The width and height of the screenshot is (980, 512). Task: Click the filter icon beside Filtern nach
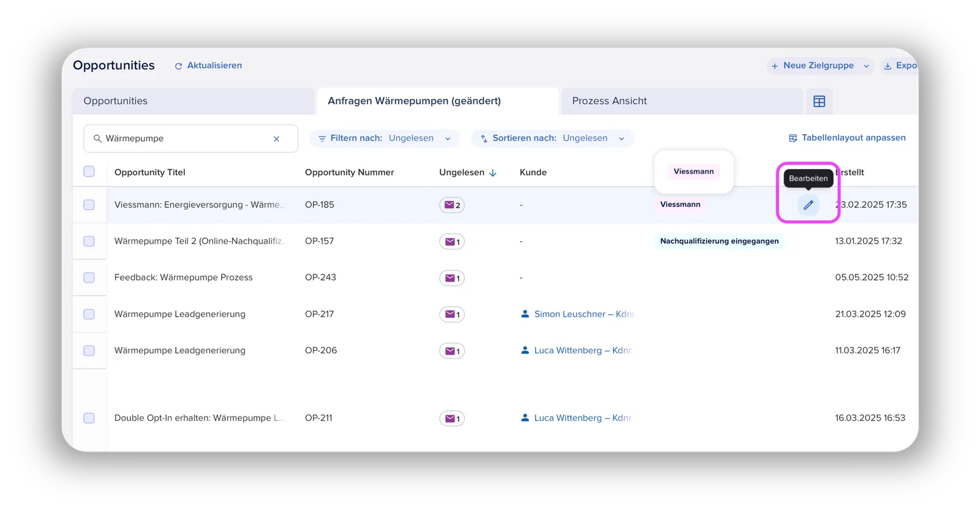pyautogui.click(x=322, y=139)
